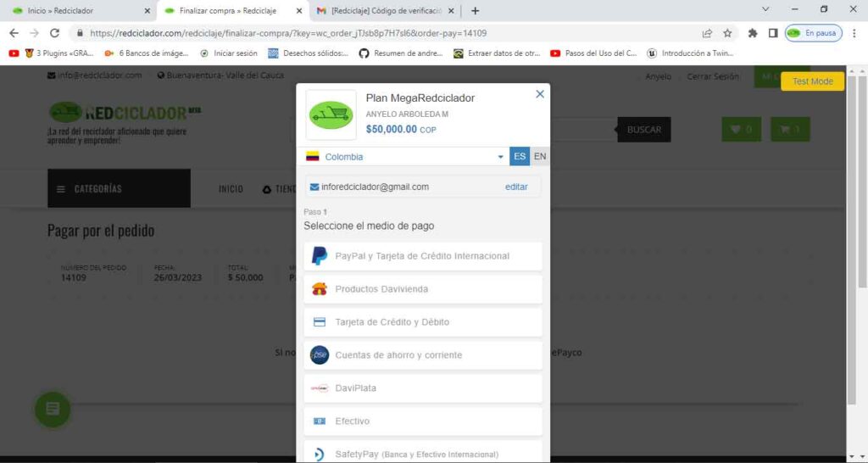The width and height of the screenshot is (868, 463).
Task: Select Tarjeta de Crédito y Débito
Action: coord(422,322)
